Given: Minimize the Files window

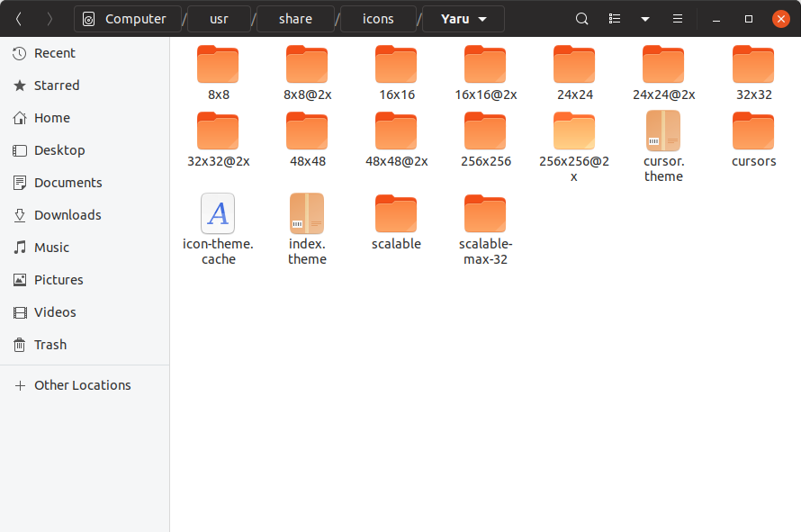Looking at the screenshot, I should (716, 19).
